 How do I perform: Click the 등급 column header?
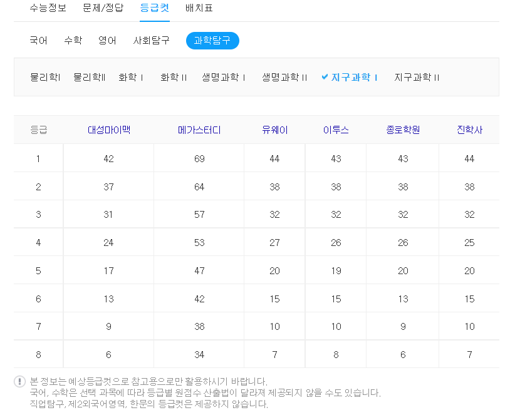pyautogui.click(x=38, y=130)
